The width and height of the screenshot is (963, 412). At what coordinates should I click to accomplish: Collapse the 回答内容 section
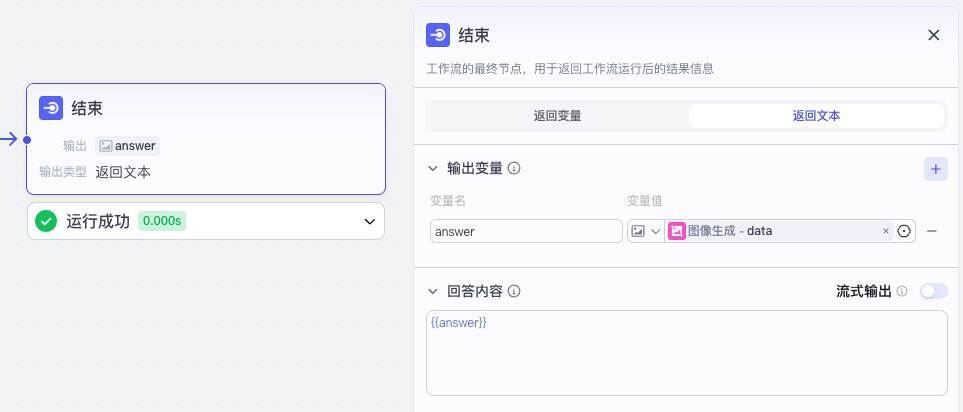coord(433,291)
